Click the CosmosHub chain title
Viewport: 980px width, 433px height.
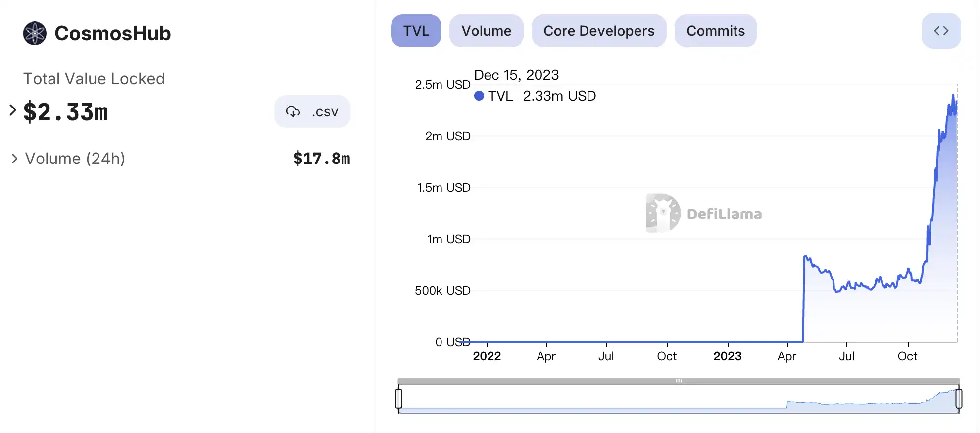pyautogui.click(x=112, y=33)
